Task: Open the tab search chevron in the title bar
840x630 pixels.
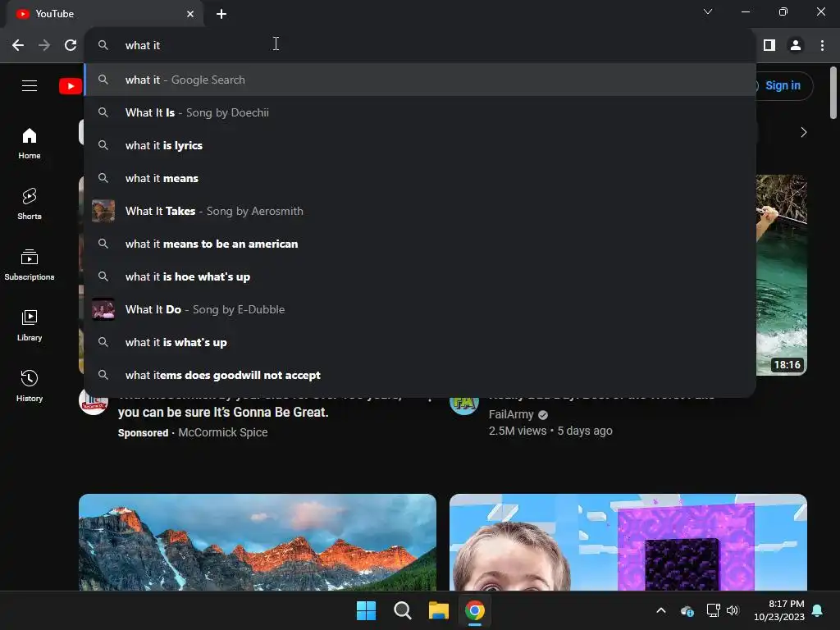Action: [x=708, y=11]
